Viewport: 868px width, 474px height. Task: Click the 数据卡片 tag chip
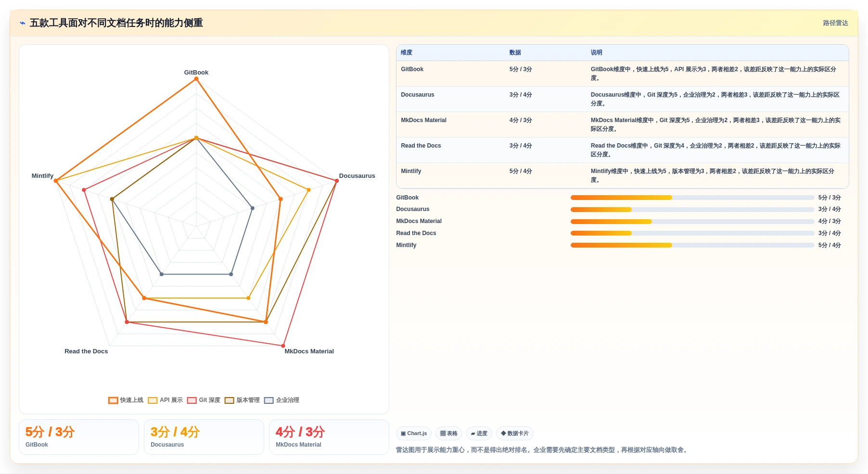515,433
